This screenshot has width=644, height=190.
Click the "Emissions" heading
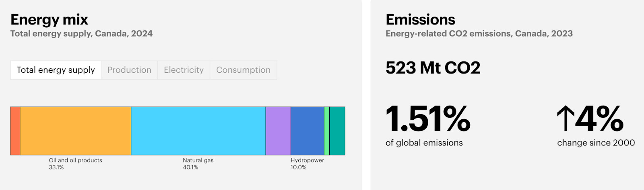click(x=420, y=20)
